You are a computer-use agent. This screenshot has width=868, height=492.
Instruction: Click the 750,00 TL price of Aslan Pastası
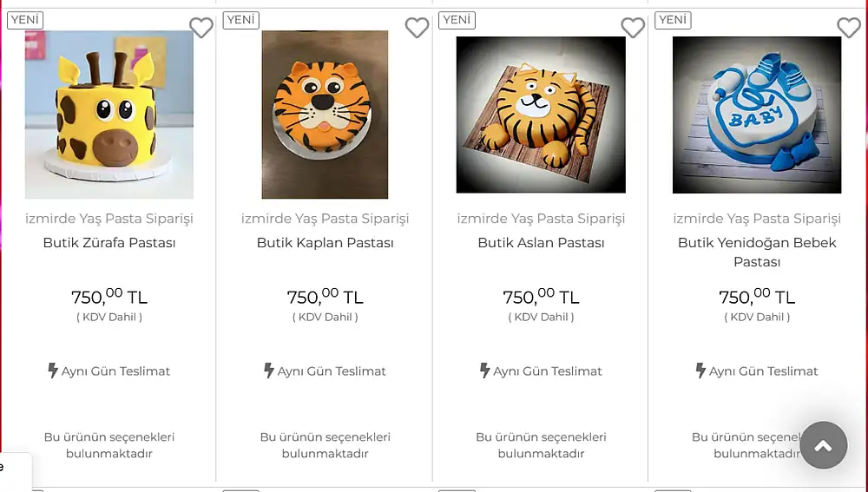(x=541, y=297)
